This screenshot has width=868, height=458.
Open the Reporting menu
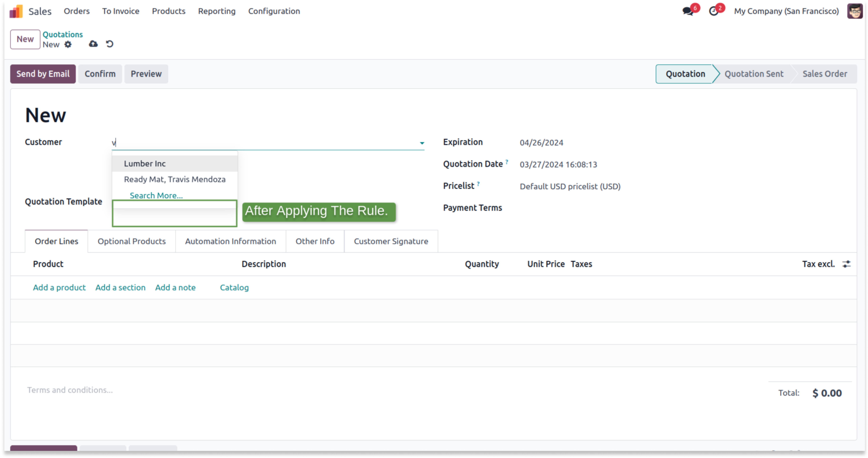pos(217,11)
